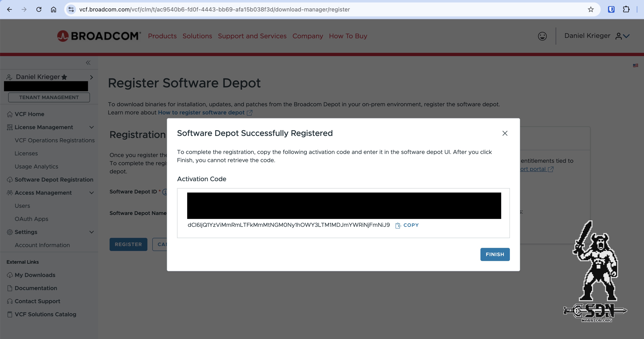The image size is (644, 339).
Task: Collapse the License Management section
Action: [x=92, y=127]
